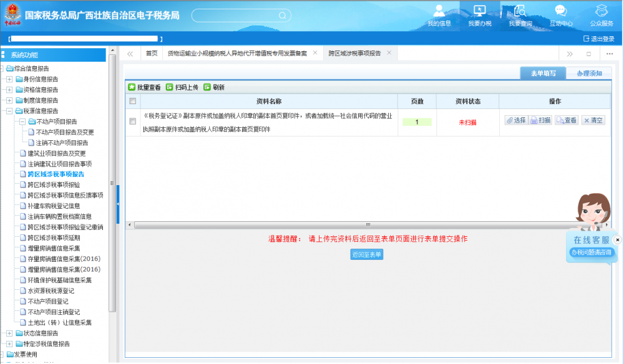Click 退出登录 to log out

coord(598,39)
